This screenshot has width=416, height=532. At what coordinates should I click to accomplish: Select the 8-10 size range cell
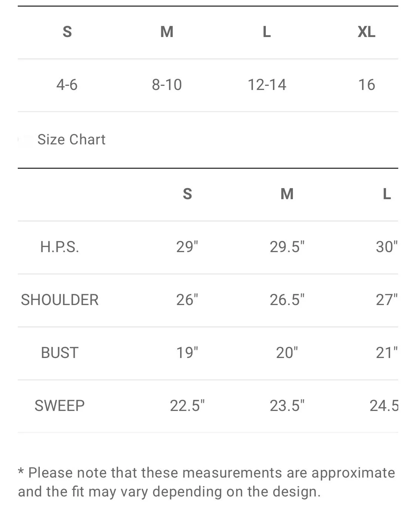coord(167,85)
